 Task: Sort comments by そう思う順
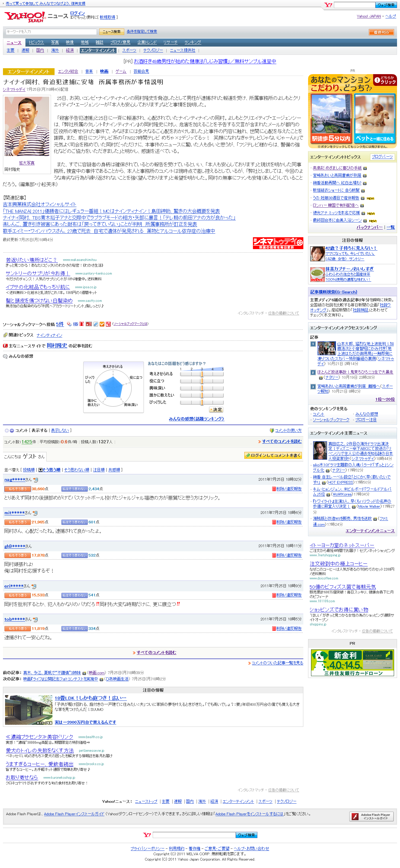pos(50,470)
